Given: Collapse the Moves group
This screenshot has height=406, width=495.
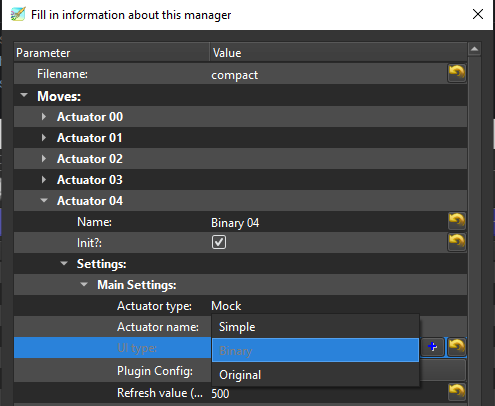Looking at the screenshot, I should [24, 95].
